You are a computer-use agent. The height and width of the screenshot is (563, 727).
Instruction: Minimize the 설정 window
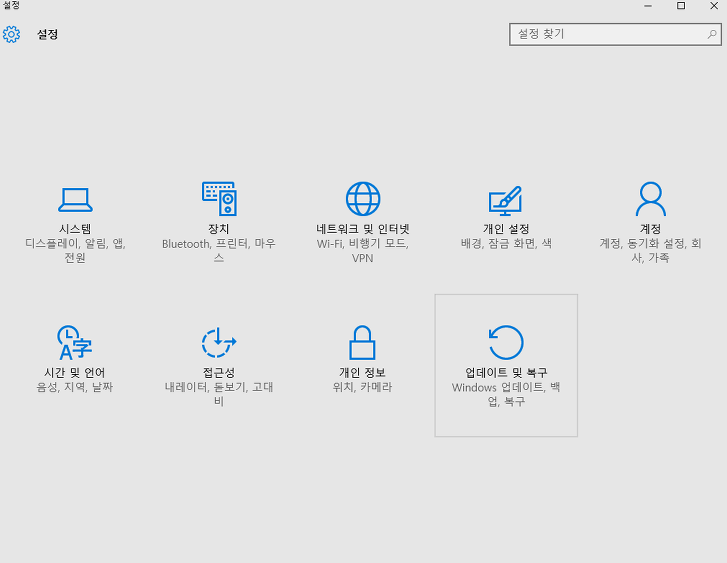[648, 6]
